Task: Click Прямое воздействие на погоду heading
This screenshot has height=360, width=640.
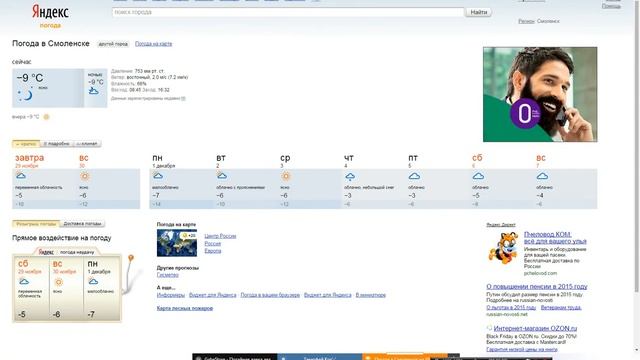Action: (x=62, y=238)
